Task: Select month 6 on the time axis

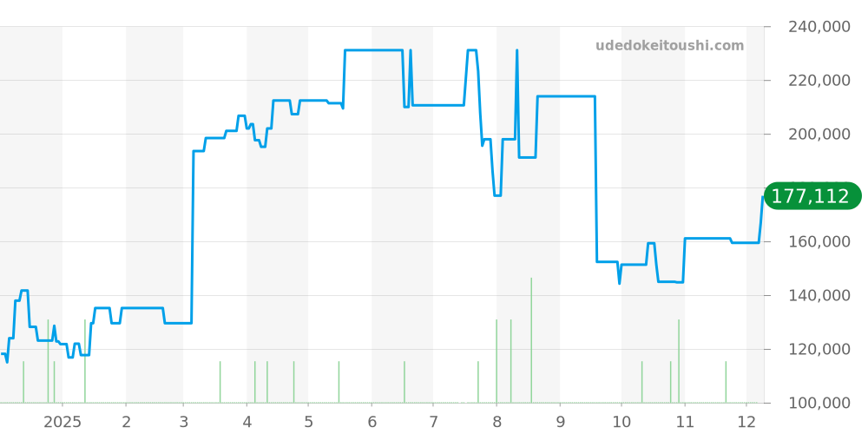Action: [372, 423]
